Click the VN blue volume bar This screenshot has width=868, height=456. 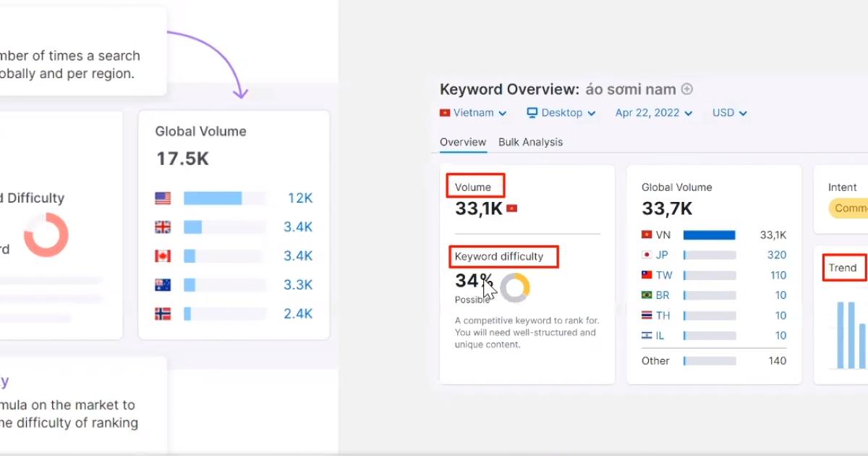pyautogui.click(x=709, y=235)
